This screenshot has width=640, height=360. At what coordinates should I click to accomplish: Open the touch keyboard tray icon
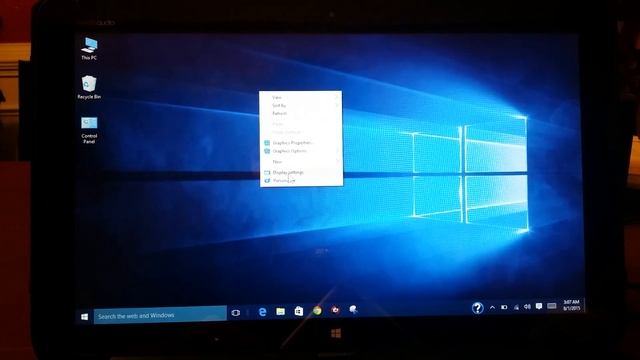click(x=552, y=306)
